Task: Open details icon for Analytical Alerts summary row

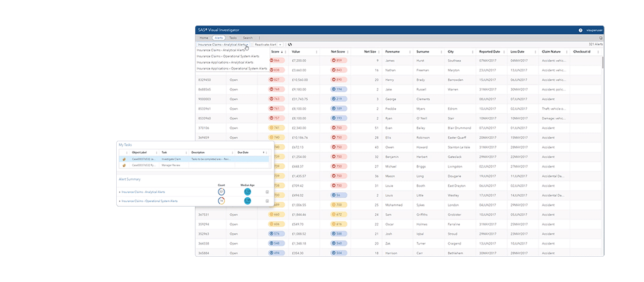Action: (x=267, y=192)
